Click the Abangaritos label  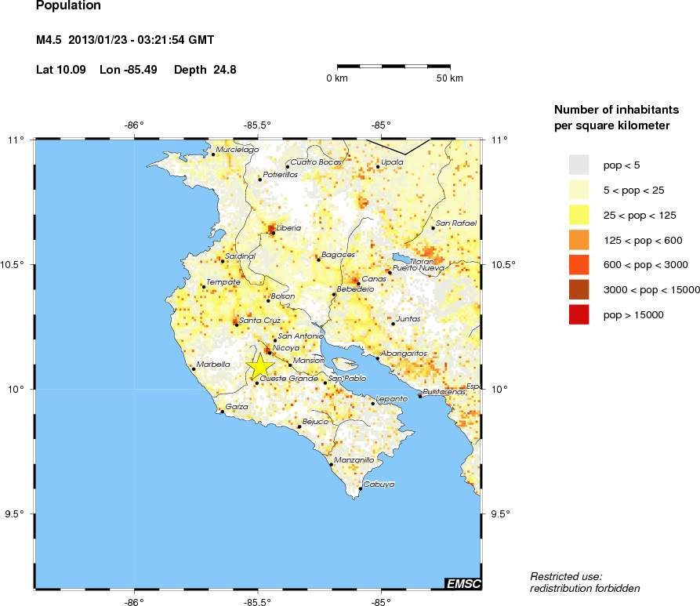click(x=404, y=354)
